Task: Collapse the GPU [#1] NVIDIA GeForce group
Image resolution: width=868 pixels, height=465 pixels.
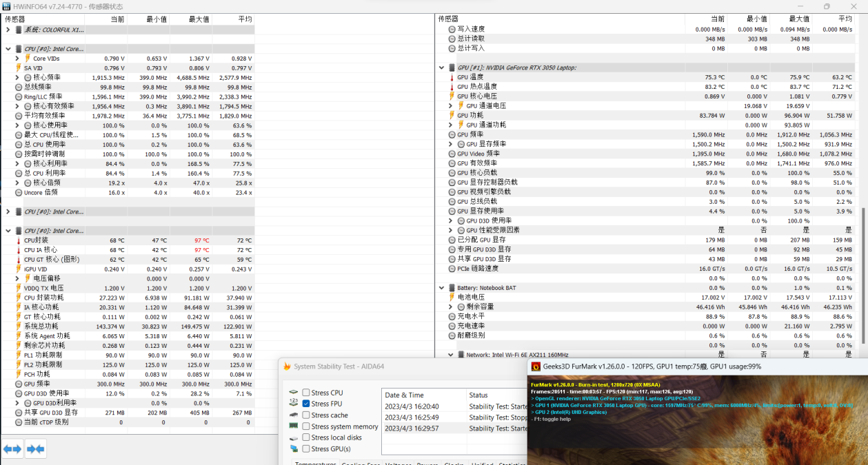Action: (441, 68)
